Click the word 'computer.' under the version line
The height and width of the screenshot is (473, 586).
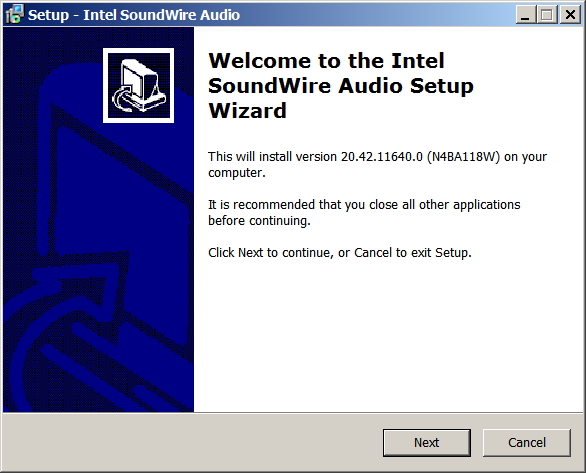(237, 173)
